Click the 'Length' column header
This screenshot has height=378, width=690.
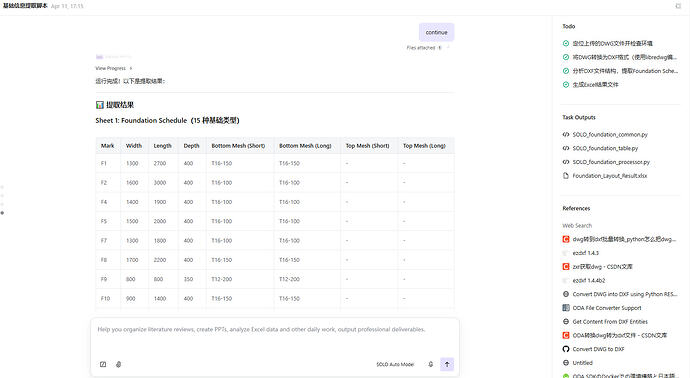click(x=162, y=146)
